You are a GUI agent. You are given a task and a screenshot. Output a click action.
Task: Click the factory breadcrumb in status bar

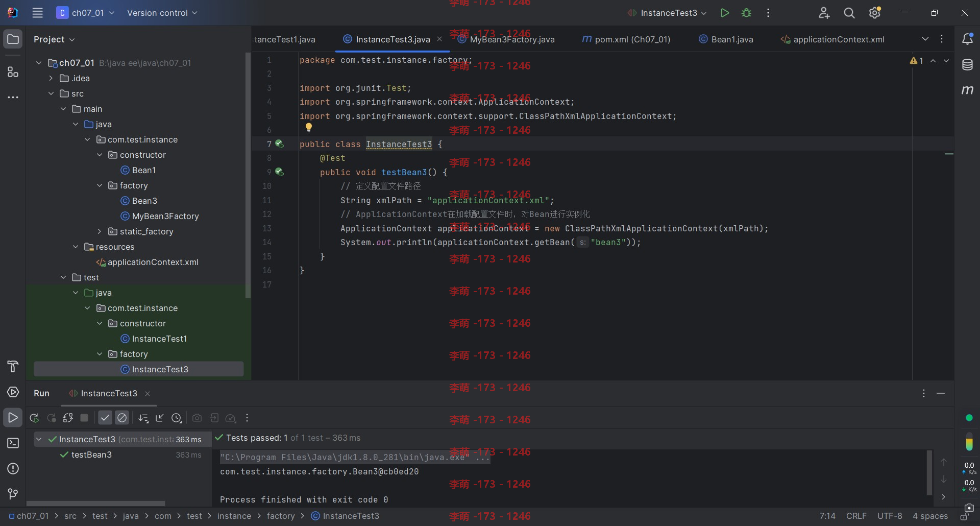tap(281, 516)
